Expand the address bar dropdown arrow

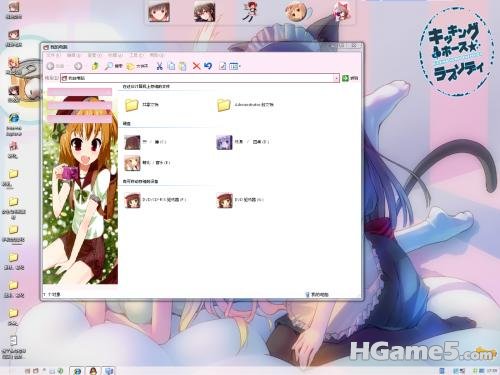(336, 78)
